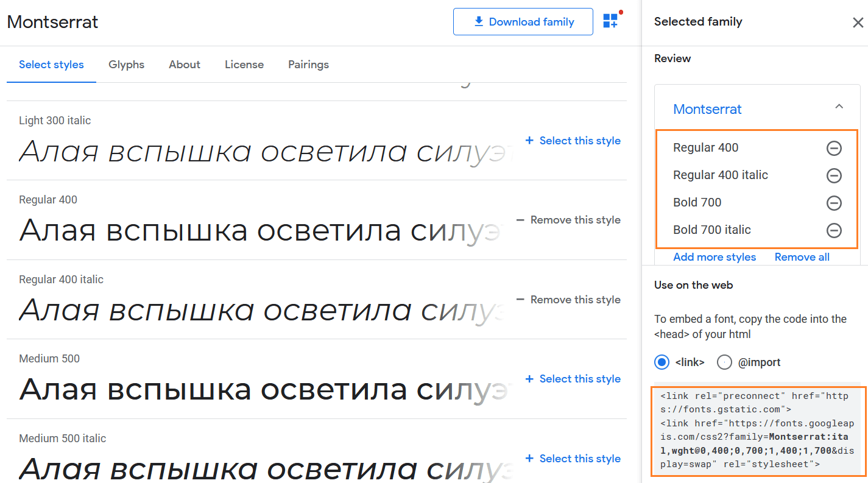Screen dimensions: 868x483
Task: Remove Regular 400 italic via minus icon
Action: [x=833, y=175]
